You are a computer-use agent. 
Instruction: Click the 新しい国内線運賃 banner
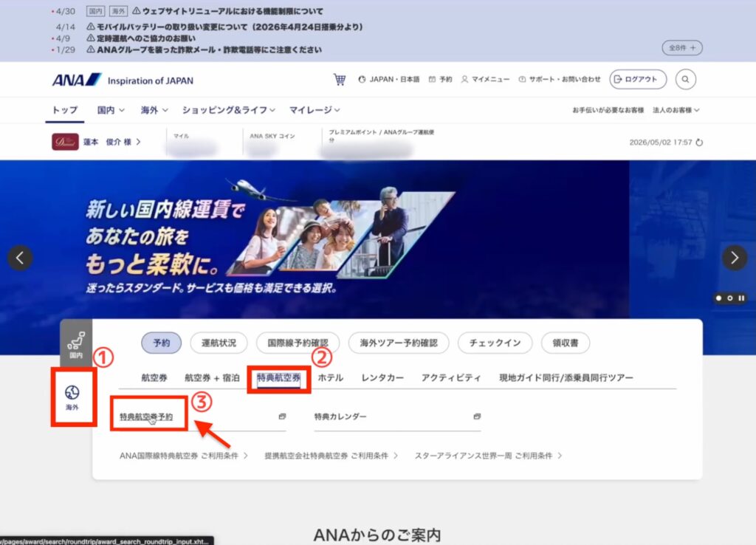[x=315, y=240]
